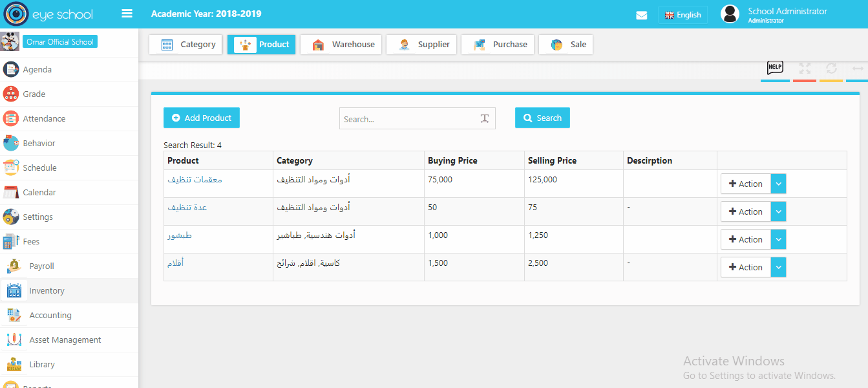Switch to the Supplier tab
The height and width of the screenshot is (388, 868).
(421, 45)
